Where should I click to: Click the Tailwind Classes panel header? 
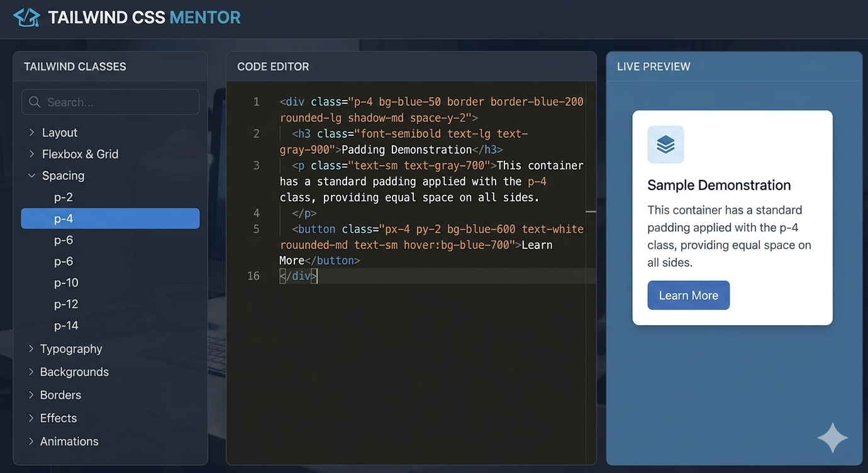coord(75,67)
